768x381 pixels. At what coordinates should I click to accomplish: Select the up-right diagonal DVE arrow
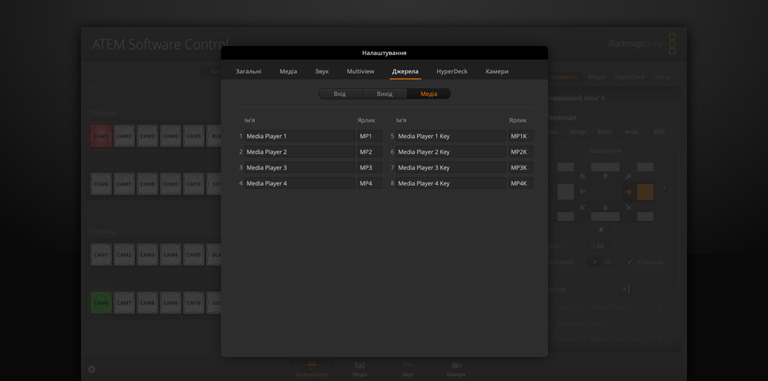(628, 176)
